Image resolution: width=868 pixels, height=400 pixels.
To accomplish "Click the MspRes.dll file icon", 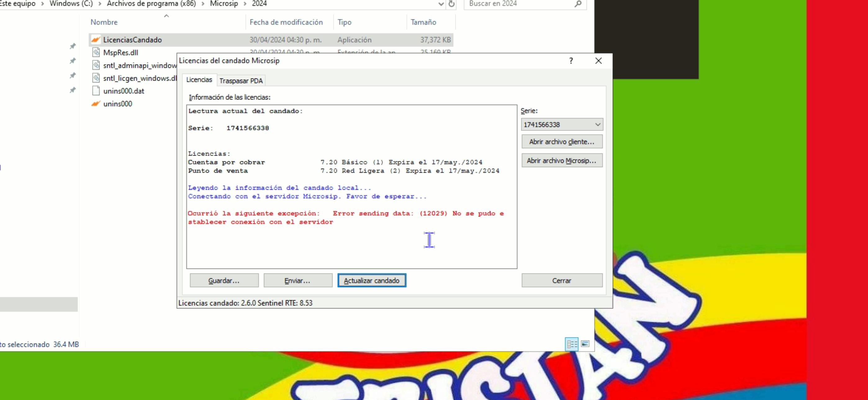I will [x=96, y=52].
